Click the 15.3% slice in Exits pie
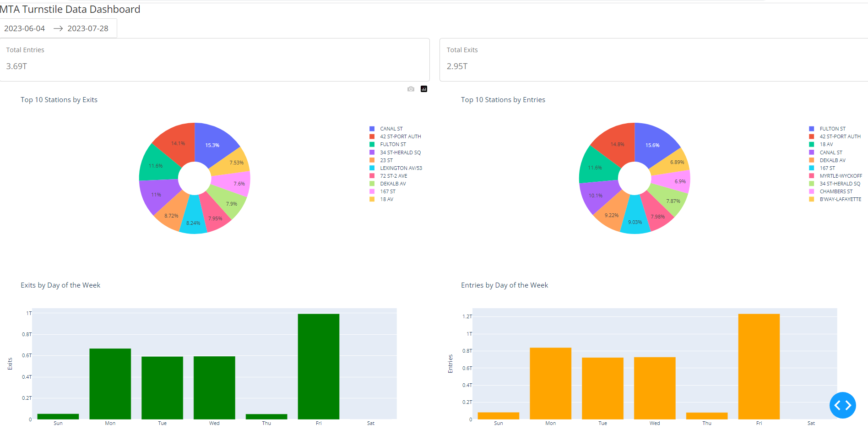Image resolution: width=868 pixels, height=430 pixels. point(213,144)
